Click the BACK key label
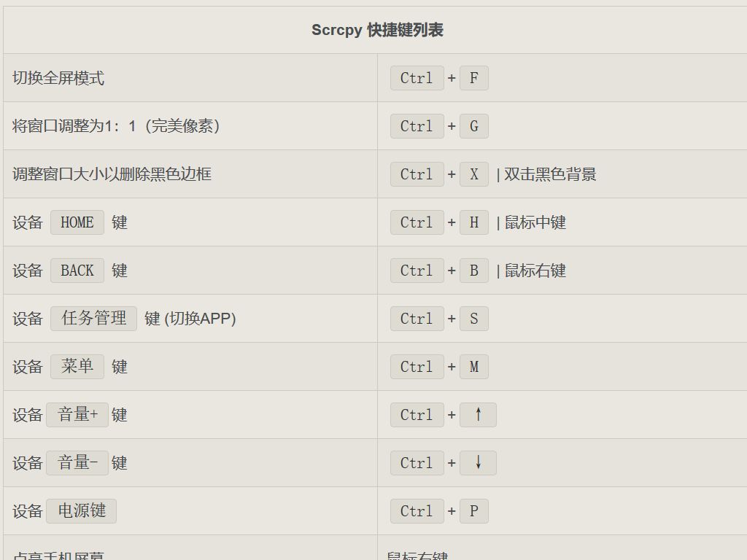747x560 pixels. pyautogui.click(x=77, y=271)
